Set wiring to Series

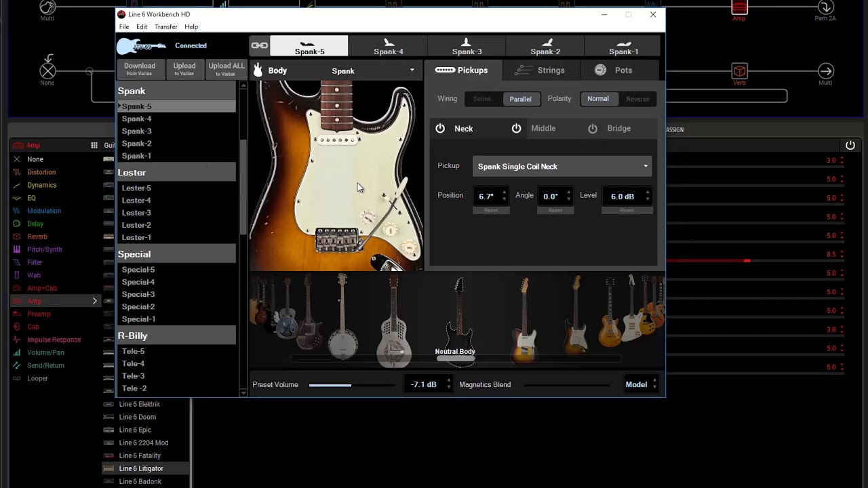(x=482, y=99)
